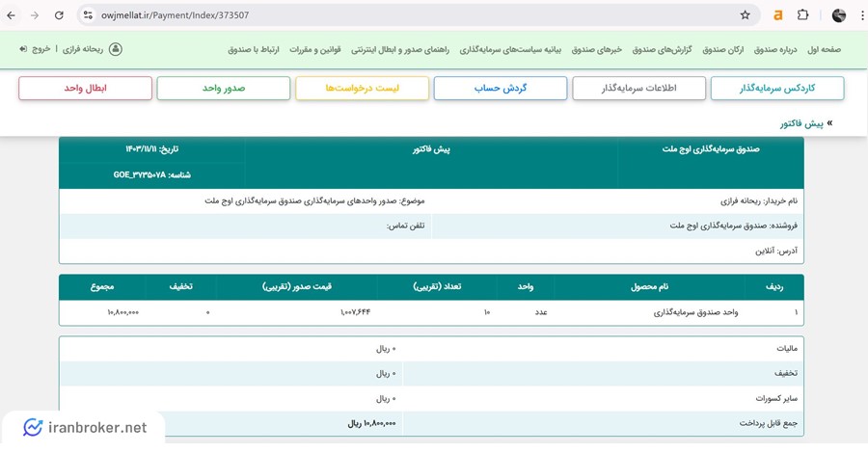Open the browser profile avatar

pos(839,15)
